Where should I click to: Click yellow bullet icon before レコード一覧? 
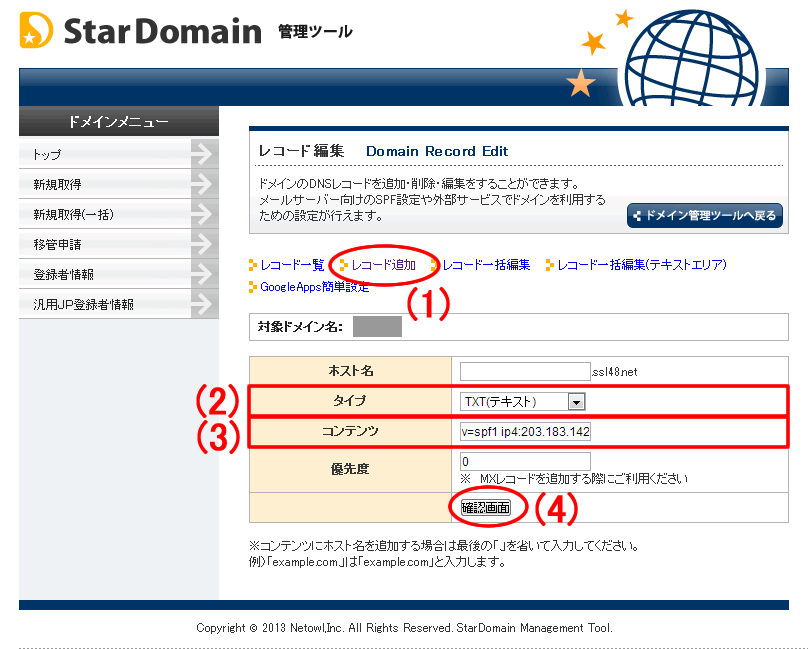point(252,265)
